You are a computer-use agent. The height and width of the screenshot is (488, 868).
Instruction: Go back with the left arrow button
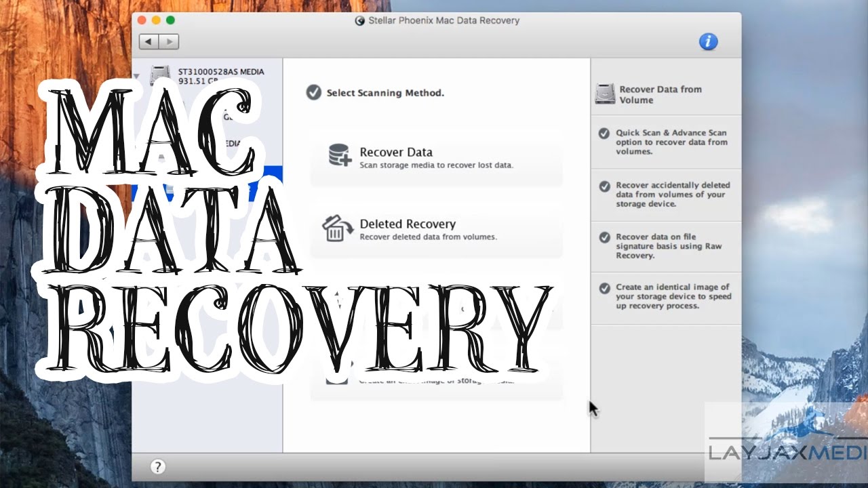point(149,41)
